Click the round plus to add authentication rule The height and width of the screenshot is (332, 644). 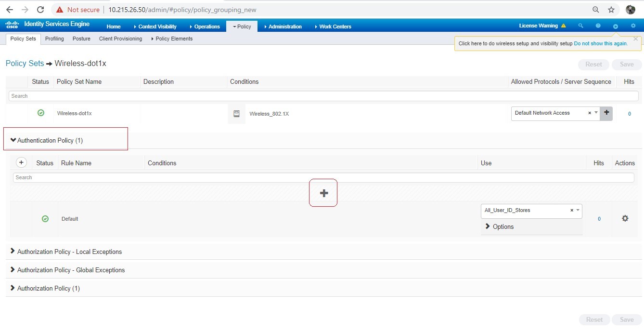[21, 162]
